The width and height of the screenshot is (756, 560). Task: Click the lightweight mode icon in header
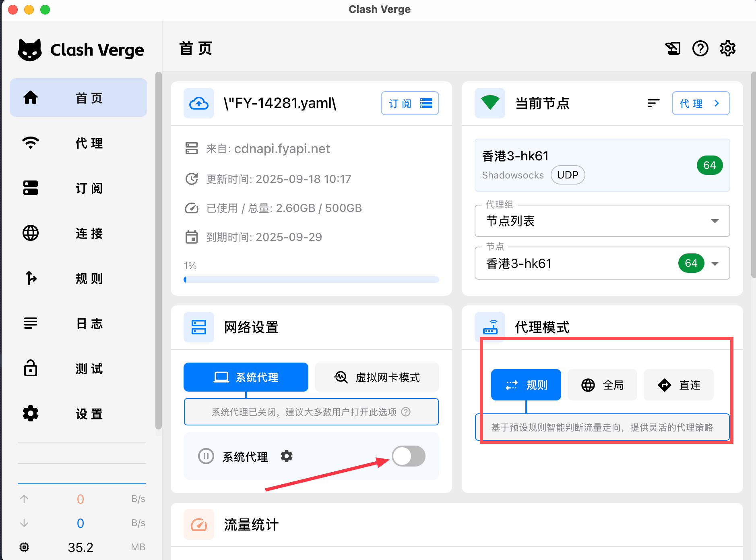673,48
